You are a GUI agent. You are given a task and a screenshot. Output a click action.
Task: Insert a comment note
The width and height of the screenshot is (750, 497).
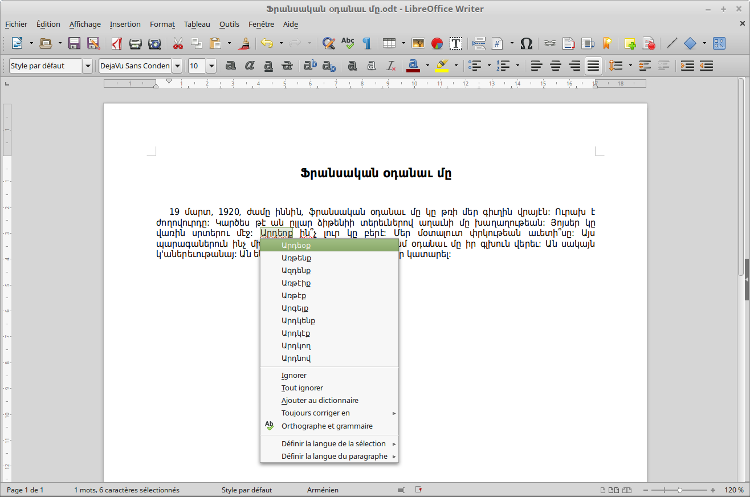[x=630, y=44]
